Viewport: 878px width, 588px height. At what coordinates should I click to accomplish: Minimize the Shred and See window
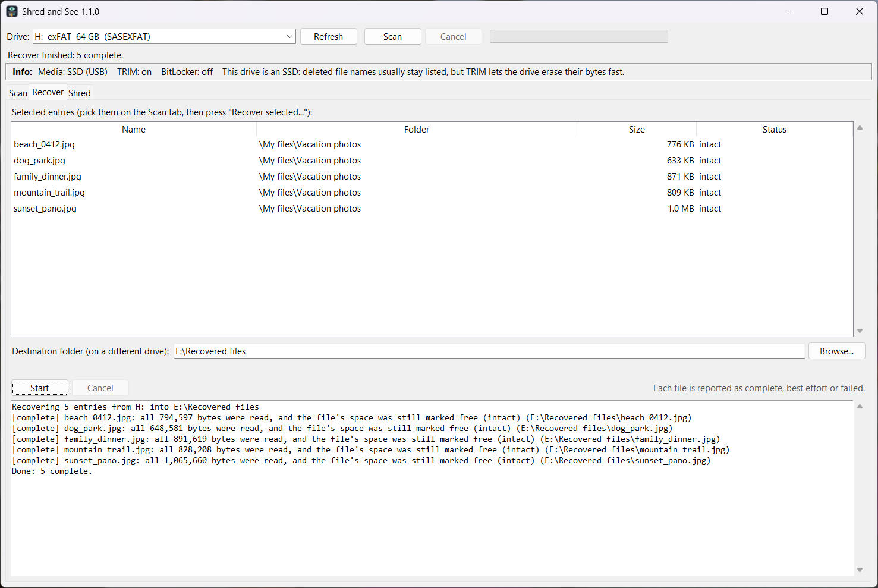790,11
